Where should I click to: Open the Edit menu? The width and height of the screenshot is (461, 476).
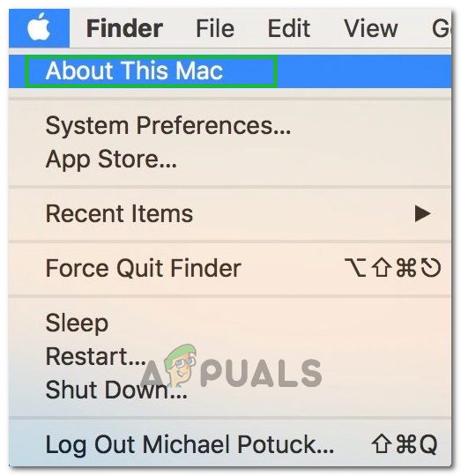pyautogui.click(x=288, y=28)
